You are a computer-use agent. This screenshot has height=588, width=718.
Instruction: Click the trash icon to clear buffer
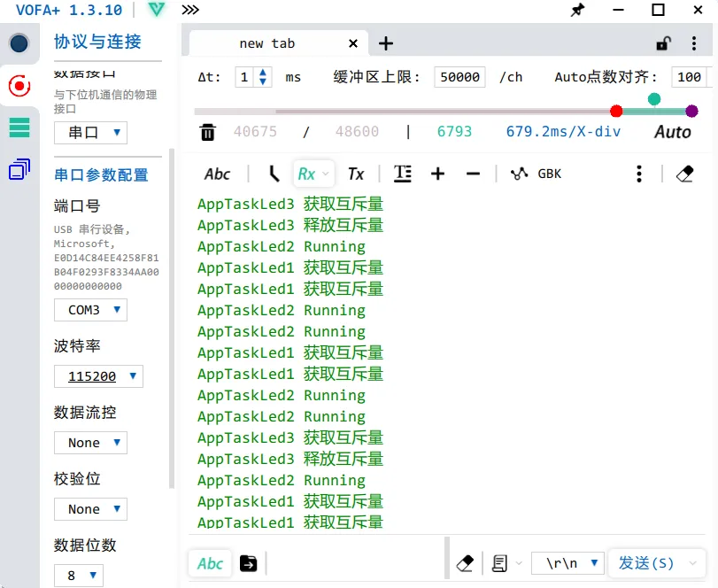[x=208, y=133]
